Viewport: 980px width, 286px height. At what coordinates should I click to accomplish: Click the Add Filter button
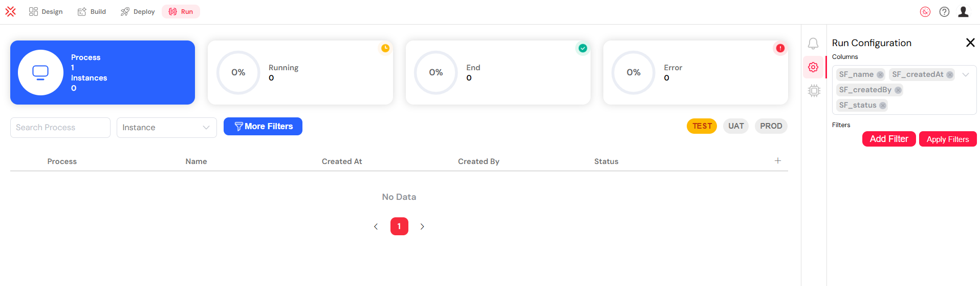point(889,139)
